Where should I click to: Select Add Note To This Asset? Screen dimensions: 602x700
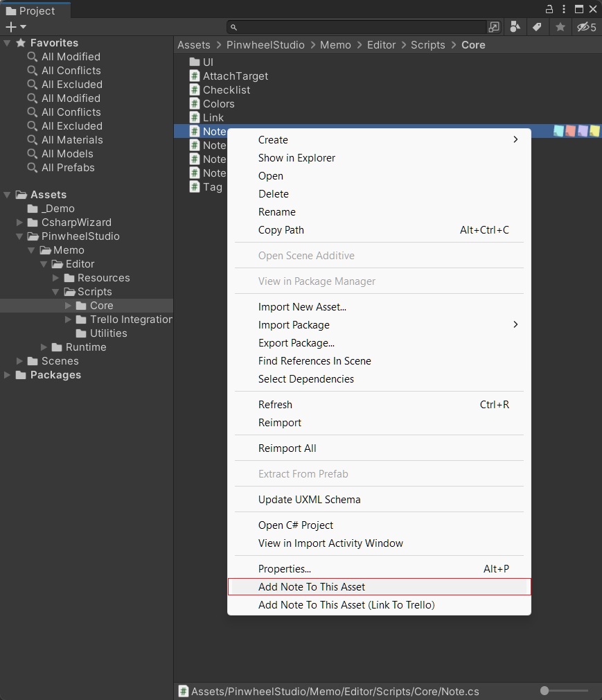click(379, 586)
